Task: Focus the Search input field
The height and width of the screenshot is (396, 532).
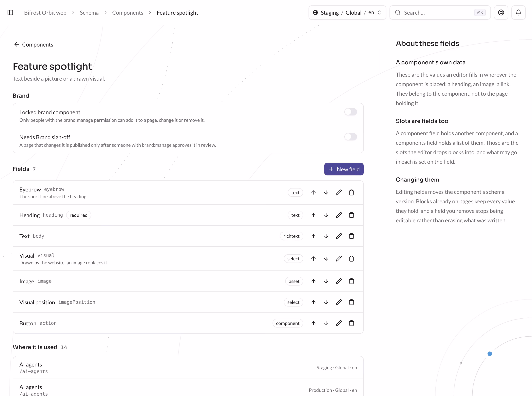Action: coord(440,12)
